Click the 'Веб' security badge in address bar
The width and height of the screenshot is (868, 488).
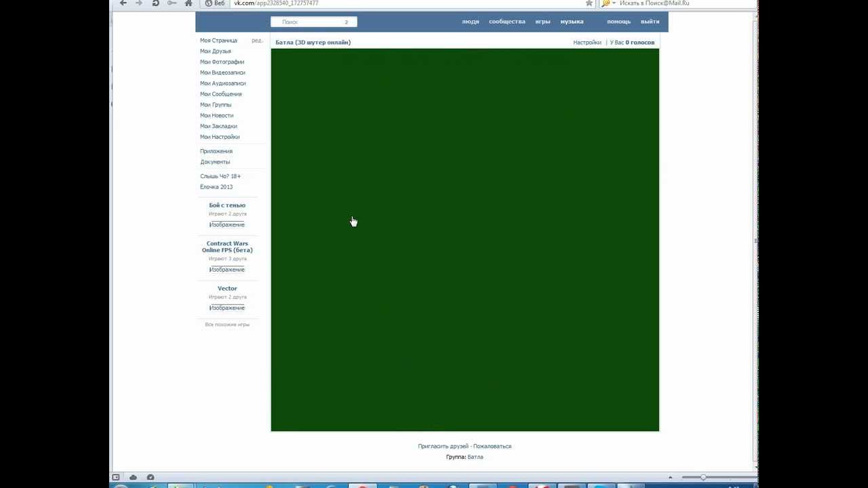(x=215, y=3)
